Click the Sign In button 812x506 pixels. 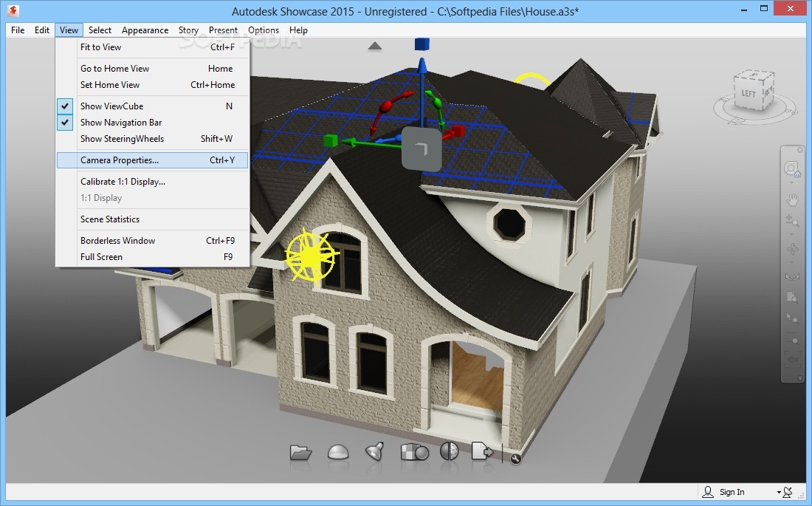tap(732, 492)
